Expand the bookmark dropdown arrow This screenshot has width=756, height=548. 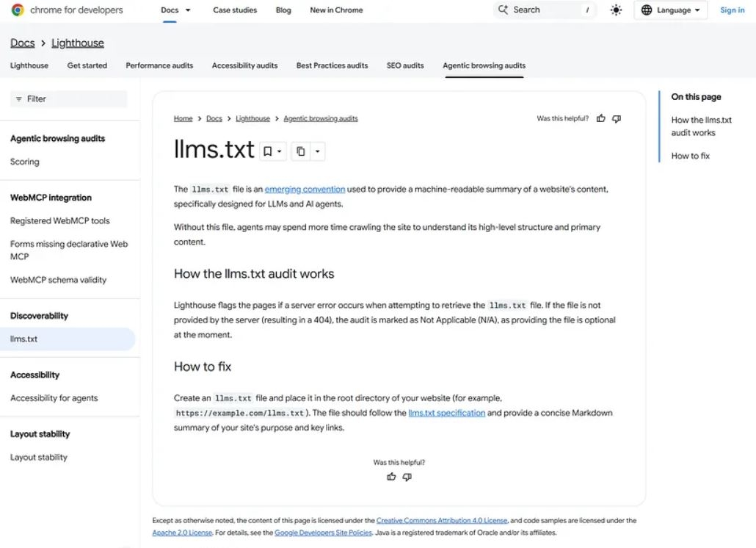[279, 151]
